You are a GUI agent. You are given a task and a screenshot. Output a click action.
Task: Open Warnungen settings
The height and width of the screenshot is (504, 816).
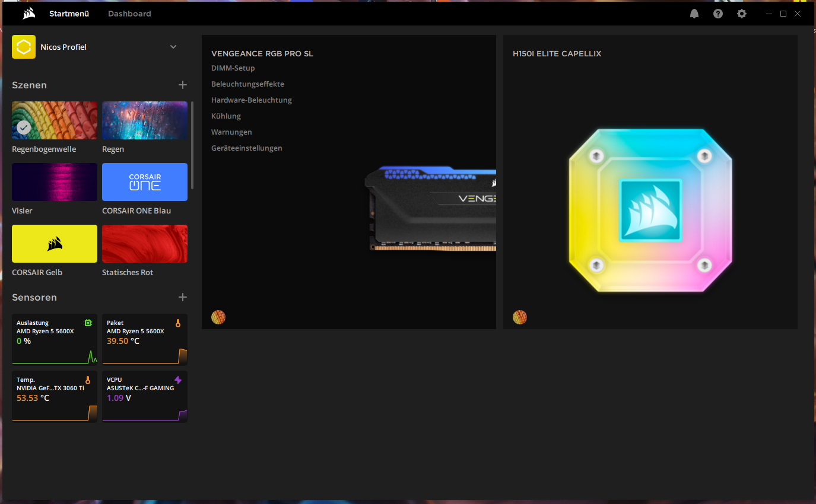(x=231, y=132)
